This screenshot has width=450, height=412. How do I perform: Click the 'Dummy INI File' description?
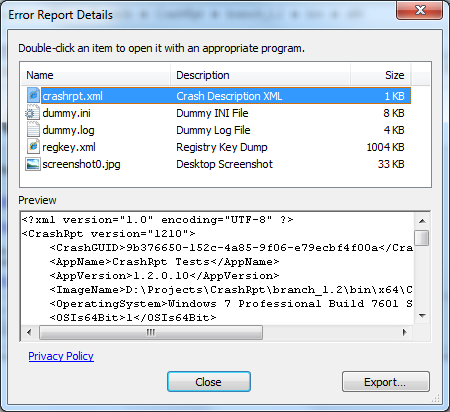click(212, 113)
